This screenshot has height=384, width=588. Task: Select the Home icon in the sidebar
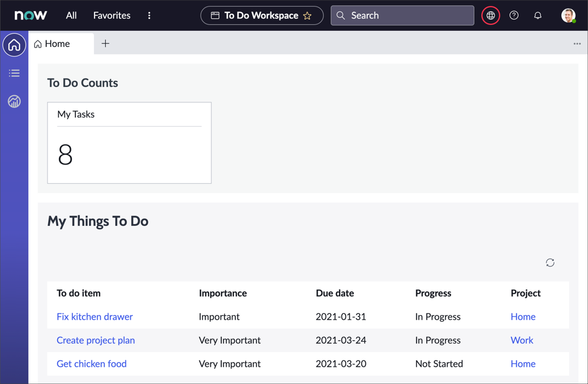(14, 45)
